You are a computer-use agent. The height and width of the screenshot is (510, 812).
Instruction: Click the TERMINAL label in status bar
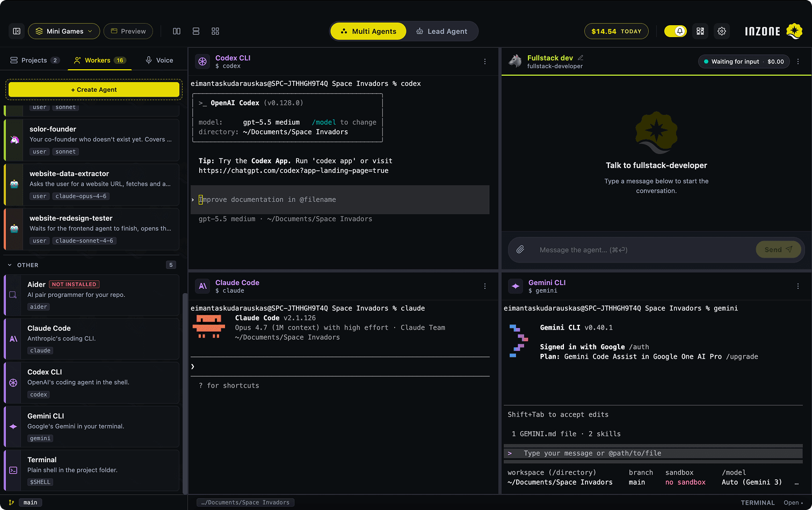coord(758,503)
